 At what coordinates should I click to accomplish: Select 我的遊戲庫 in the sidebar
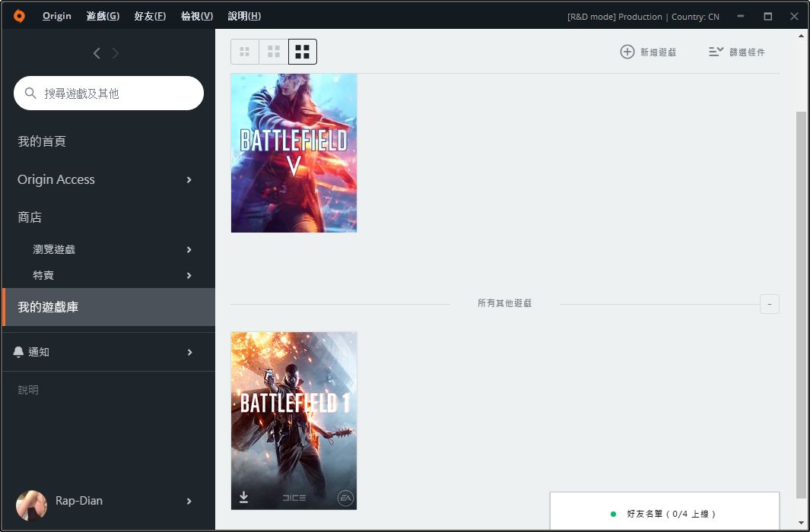109,307
